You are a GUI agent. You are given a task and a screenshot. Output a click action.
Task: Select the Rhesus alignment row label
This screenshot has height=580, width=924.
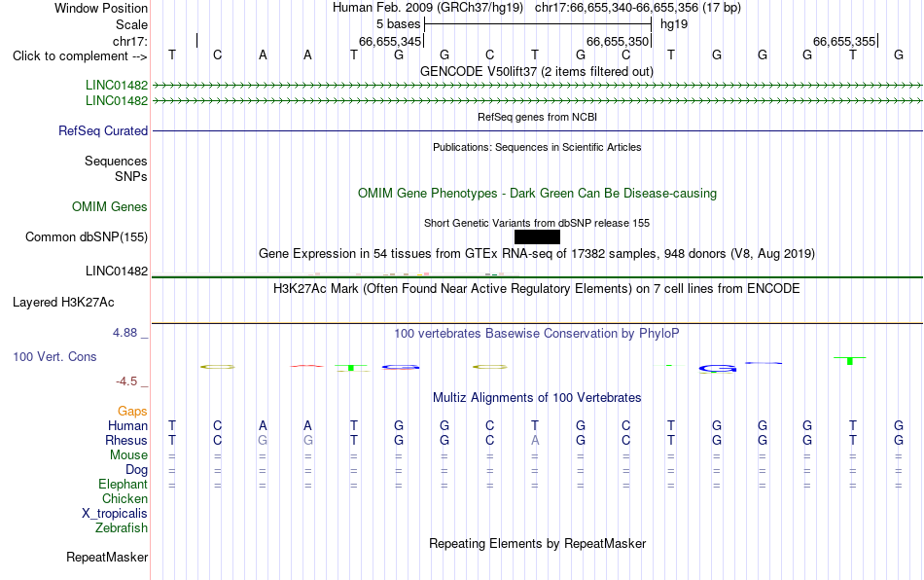(x=126, y=440)
